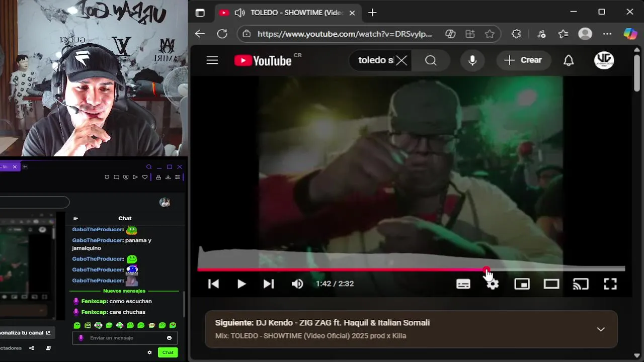
Task: Open the Personaliza tu canal link
Action: 26,333
